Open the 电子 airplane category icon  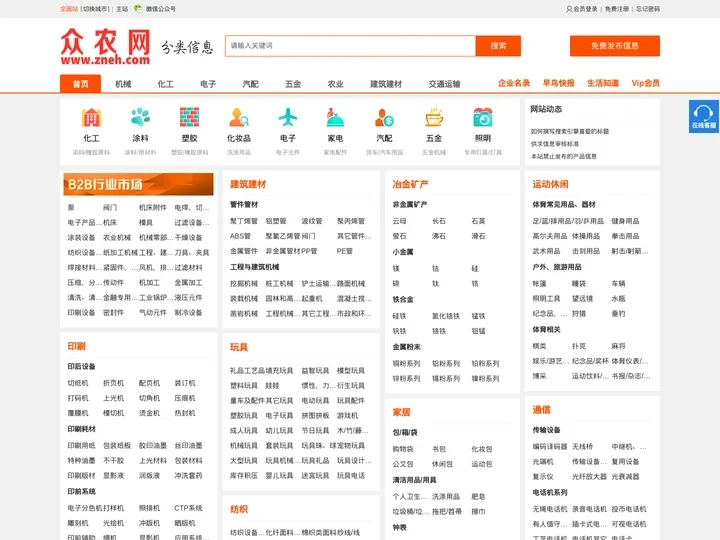[x=288, y=118]
